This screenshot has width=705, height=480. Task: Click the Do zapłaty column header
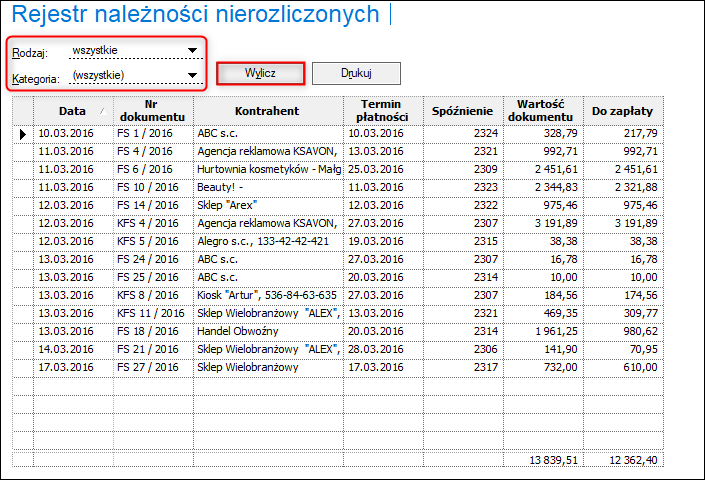point(623,111)
